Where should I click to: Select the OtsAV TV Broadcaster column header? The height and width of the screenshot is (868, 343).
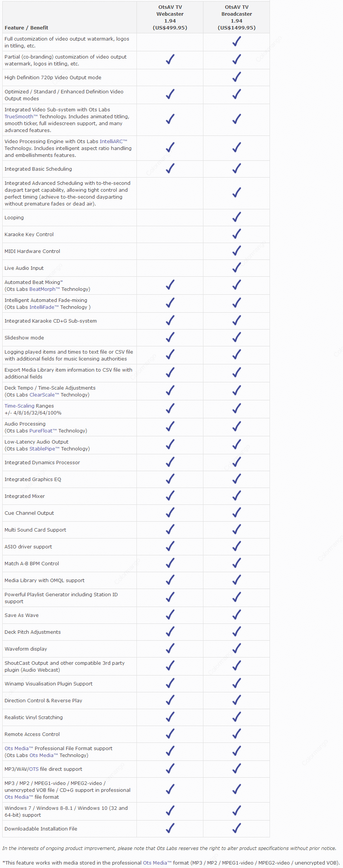pyautogui.click(x=237, y=17)
